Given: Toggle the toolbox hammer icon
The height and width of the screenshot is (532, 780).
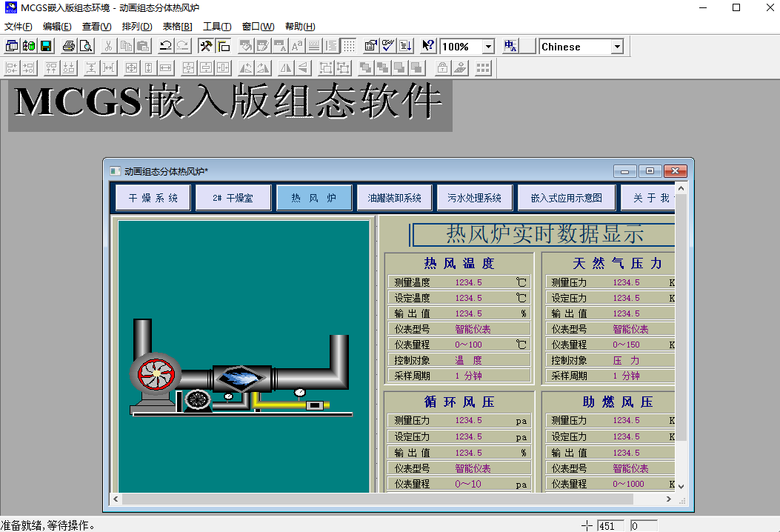Looking at the screenshot, I should (x=205, y=46).
